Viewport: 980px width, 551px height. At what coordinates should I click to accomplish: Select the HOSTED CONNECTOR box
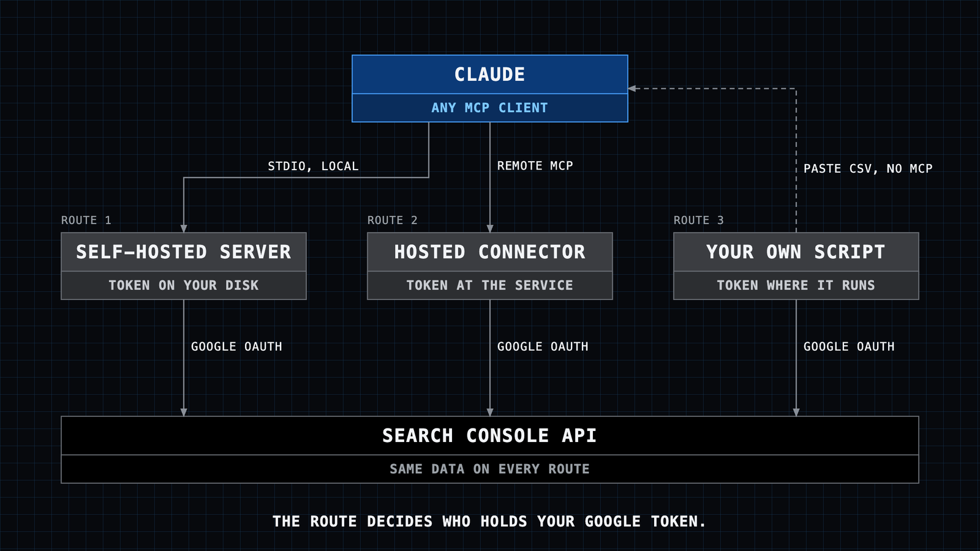click(490, 266)
